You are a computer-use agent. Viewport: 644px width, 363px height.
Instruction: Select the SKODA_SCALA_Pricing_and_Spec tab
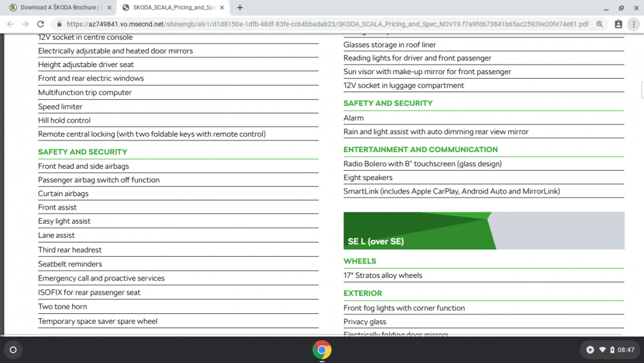tap(174, 7)
